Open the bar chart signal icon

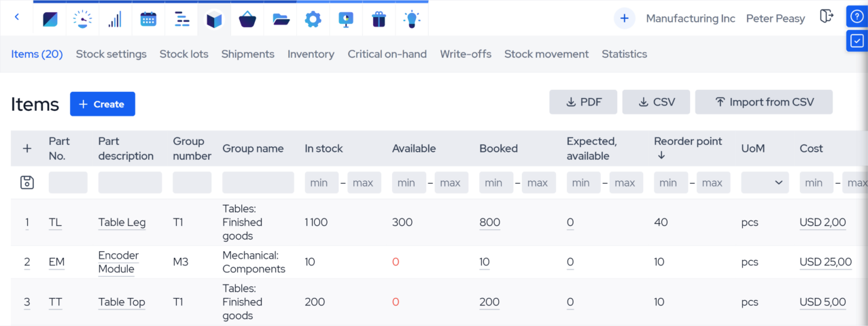pos(115,19)
